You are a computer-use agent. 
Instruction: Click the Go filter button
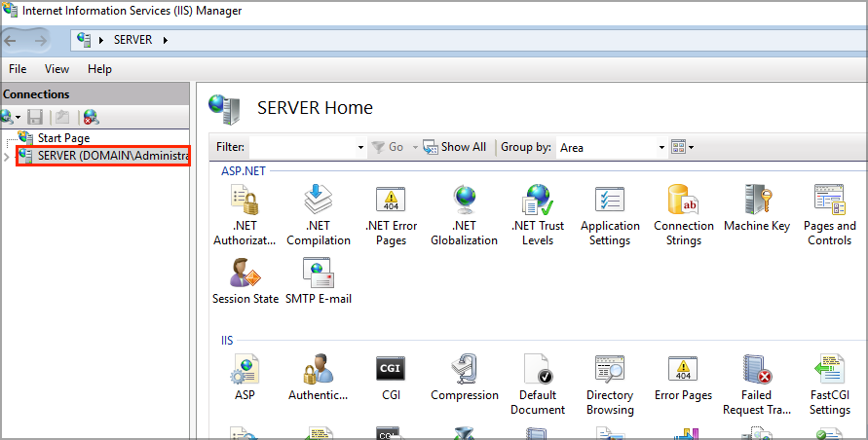388,147
